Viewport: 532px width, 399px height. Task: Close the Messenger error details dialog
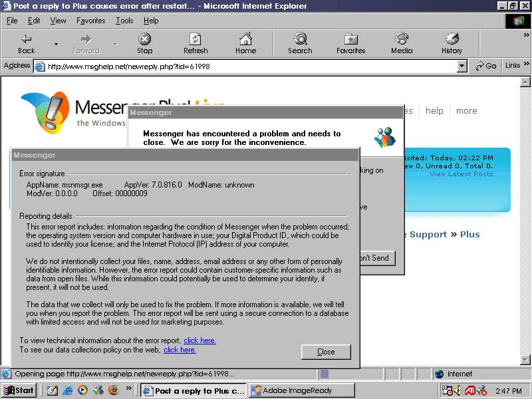tap(326, 352)
